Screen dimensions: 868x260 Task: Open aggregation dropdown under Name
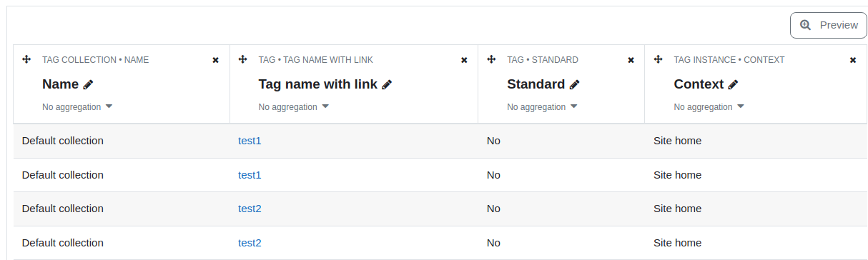point(77,106)
